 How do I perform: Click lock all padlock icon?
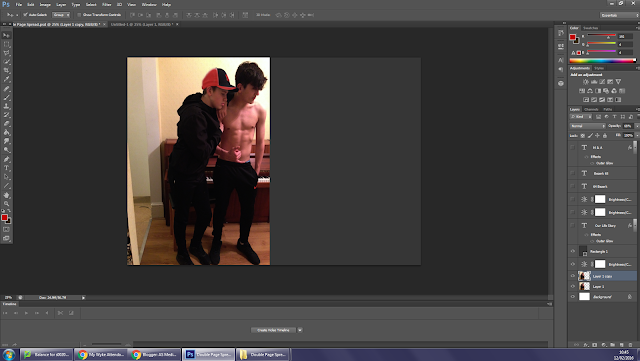(605, 136)
